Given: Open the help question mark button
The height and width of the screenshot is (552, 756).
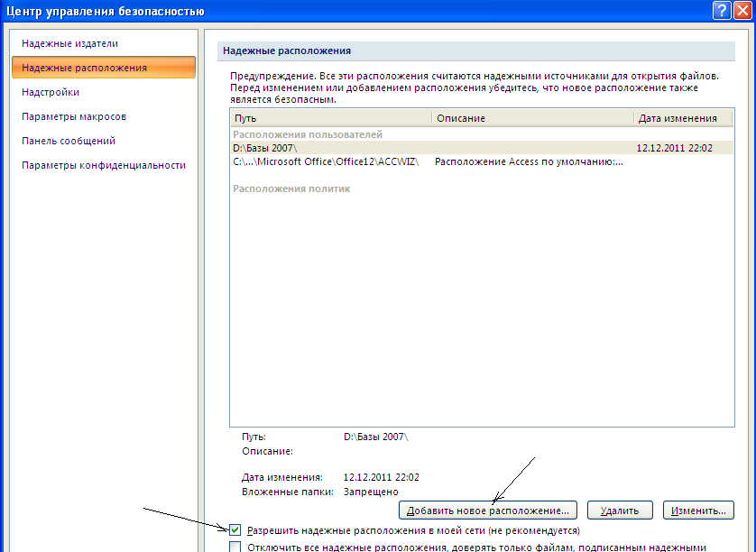Looking at the screenshot, I should [x=722, y=10].
